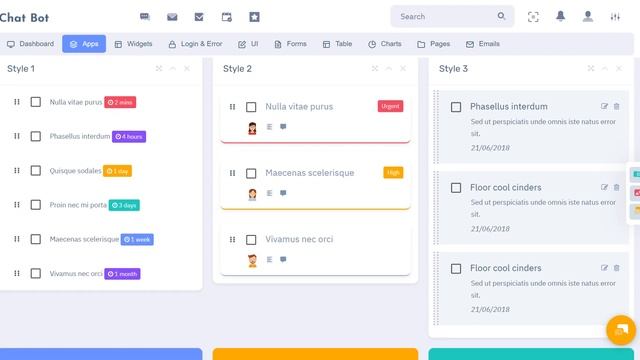640x360 pixels.
Task: Close the Style 1 panel
Action: pos(187,68)
